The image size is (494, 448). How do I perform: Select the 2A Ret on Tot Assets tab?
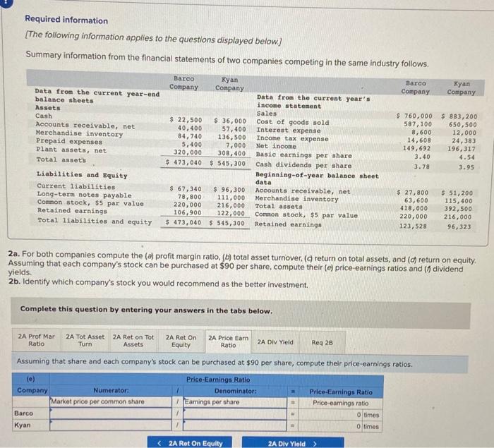[133, 341]
